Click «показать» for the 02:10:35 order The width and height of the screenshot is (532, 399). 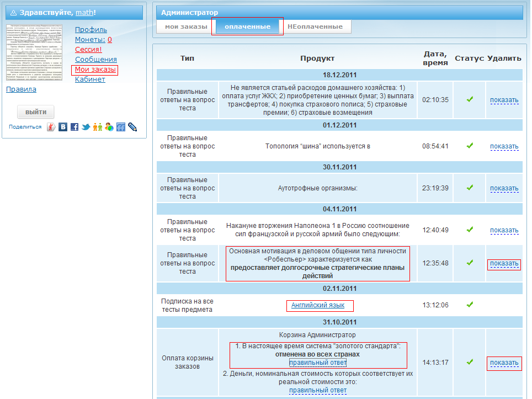pos(504,100)
